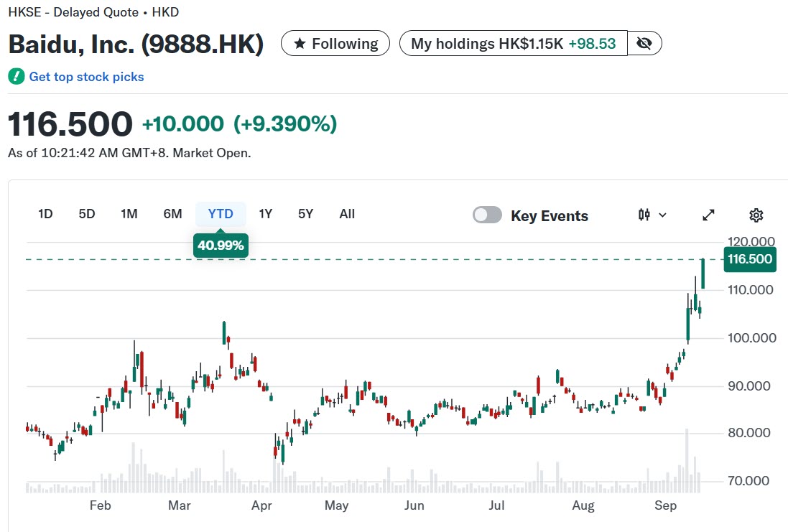The height and width of the screenshot is (532, 788).
Task: Select the 5D time range
Action: (x=86, y=214)
